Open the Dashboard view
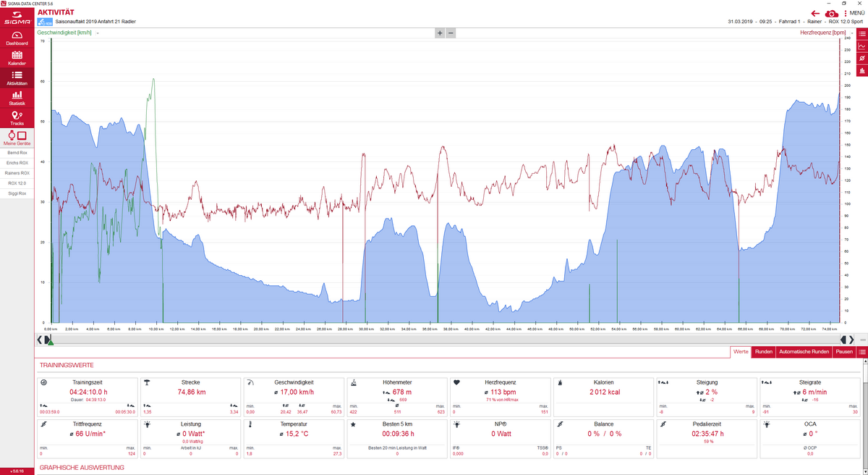The width and height of the screenshot is (868, 475). (17, 38)
